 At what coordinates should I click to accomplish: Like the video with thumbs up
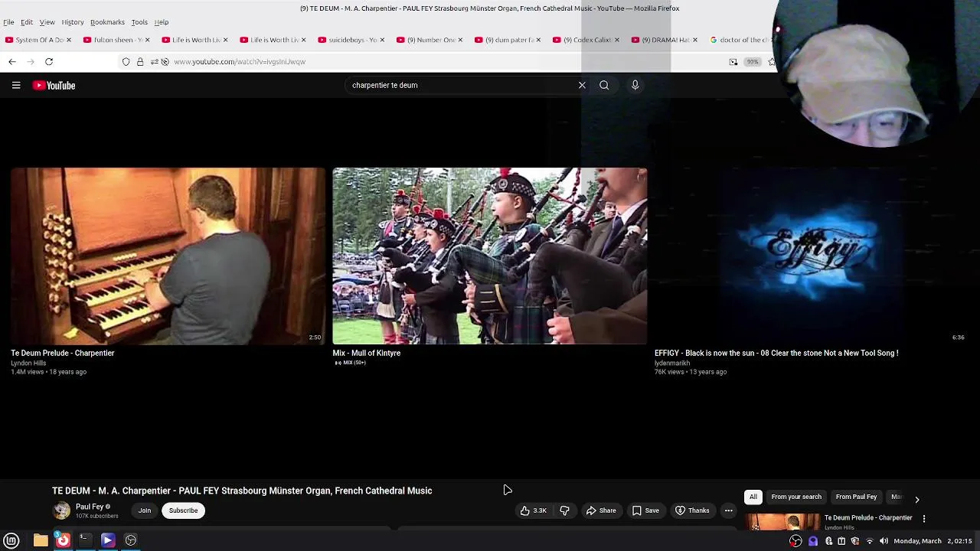pos(534,510)
